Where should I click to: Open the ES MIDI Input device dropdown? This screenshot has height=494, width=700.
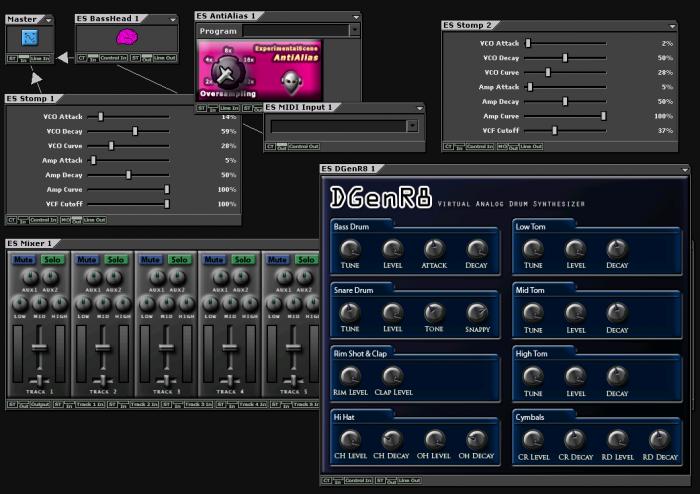pos(412,126)
